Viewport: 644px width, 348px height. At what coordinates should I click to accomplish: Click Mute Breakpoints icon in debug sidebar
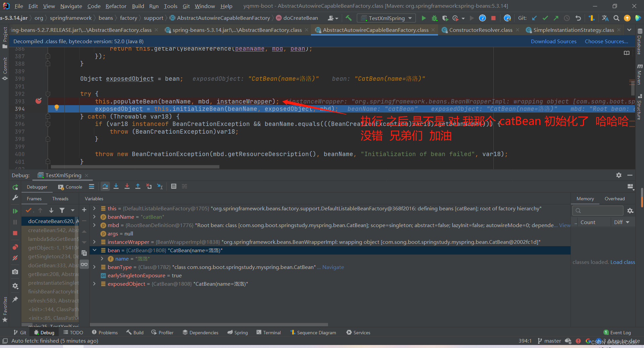pos(15,258)
